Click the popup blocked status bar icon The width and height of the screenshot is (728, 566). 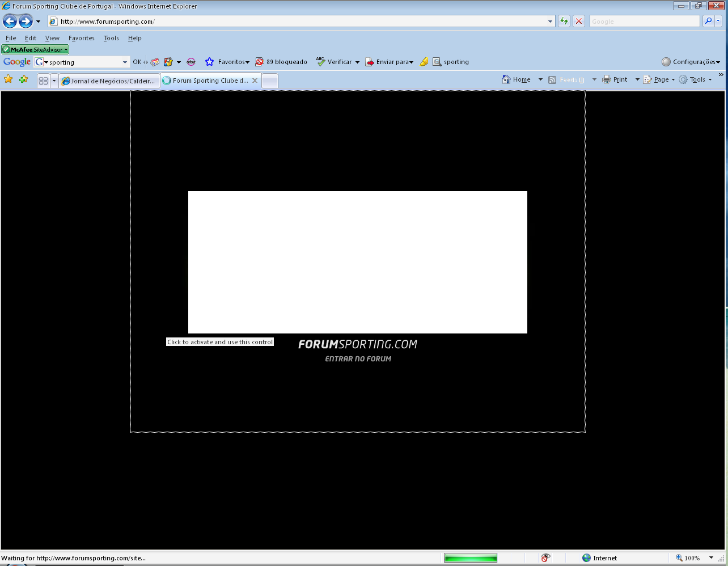(x=545, y=558)
